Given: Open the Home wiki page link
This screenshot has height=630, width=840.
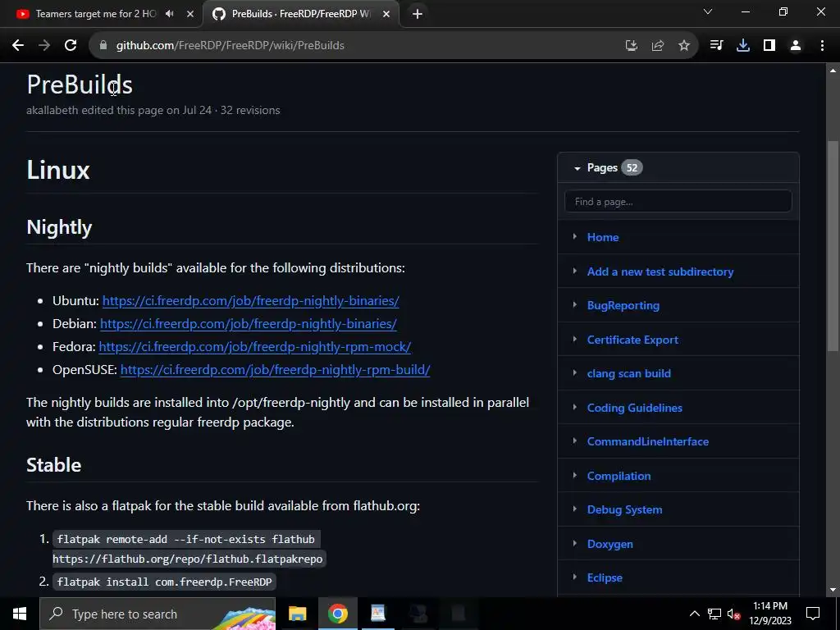Looking at the screenshot, I should (603, 237).
